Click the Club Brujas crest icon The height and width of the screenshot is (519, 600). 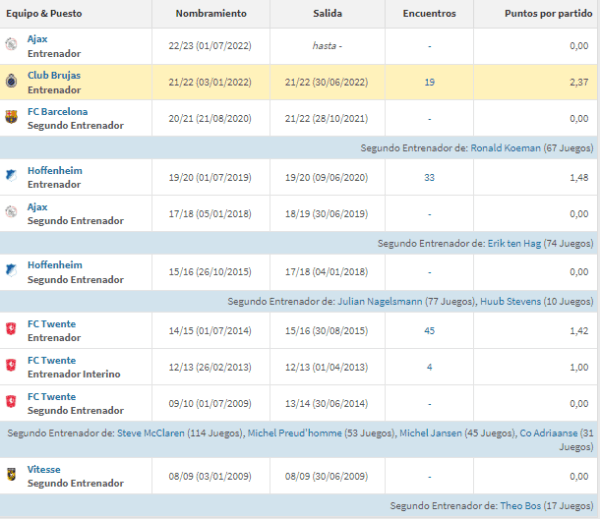click(x=11, y=81)
